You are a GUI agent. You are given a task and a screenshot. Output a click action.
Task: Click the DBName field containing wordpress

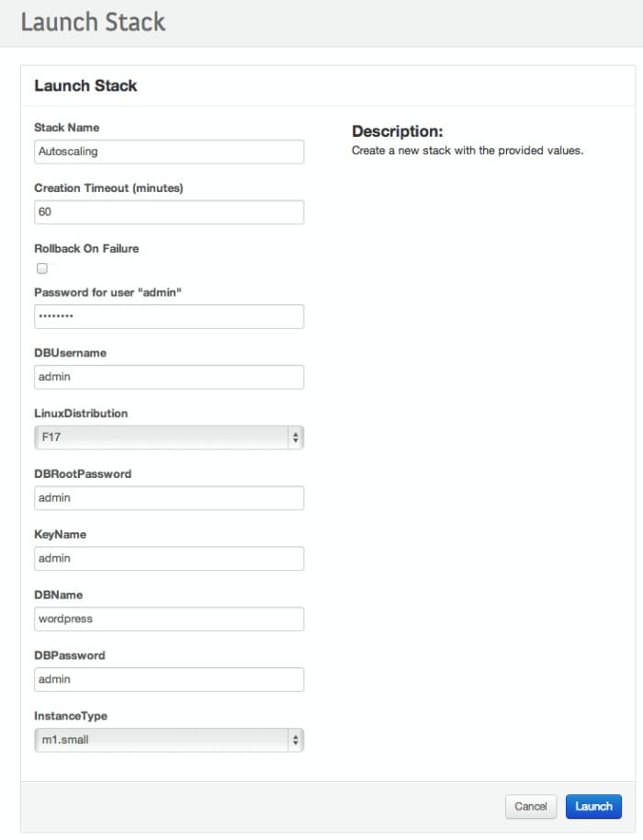[168, 619]
